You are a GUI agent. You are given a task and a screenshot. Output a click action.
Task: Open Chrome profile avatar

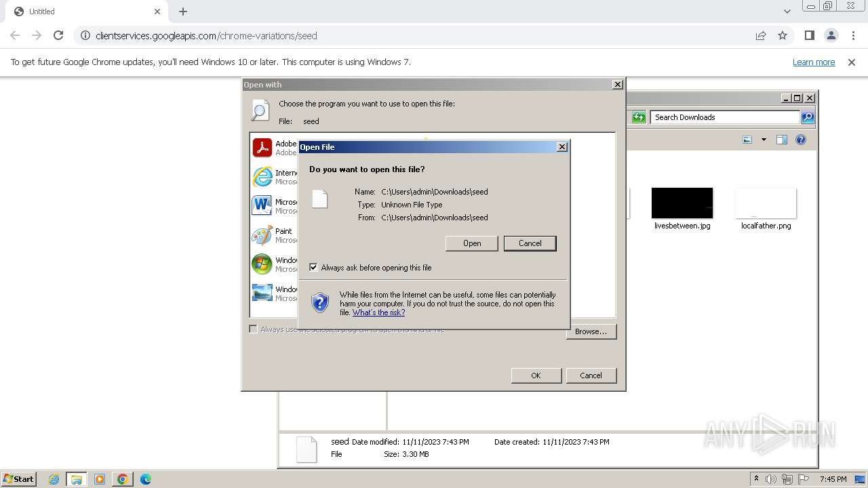(x=831, y=35)
